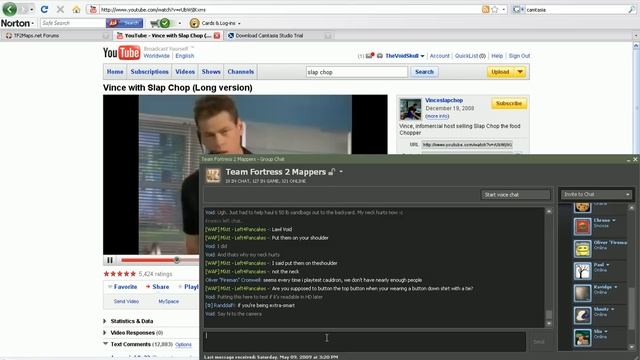Open group chat title dropdown arrow
The image size is (640, 360).
(341, 172)
